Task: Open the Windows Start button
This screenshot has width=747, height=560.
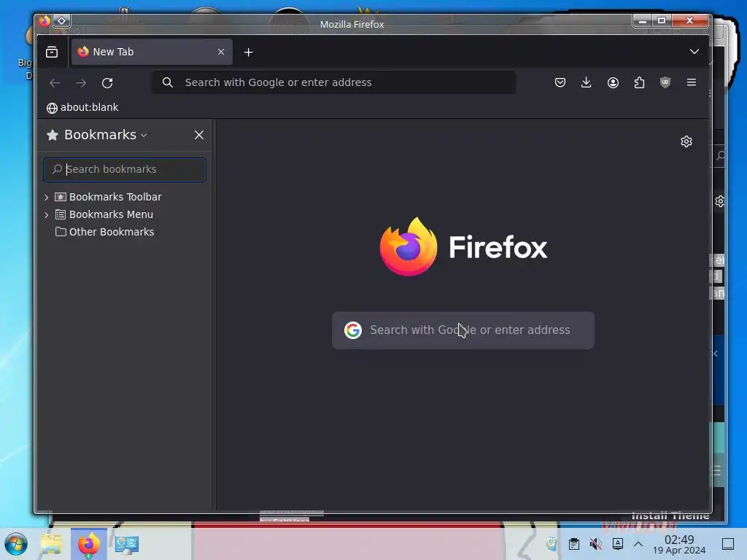Action: (16, 544)
